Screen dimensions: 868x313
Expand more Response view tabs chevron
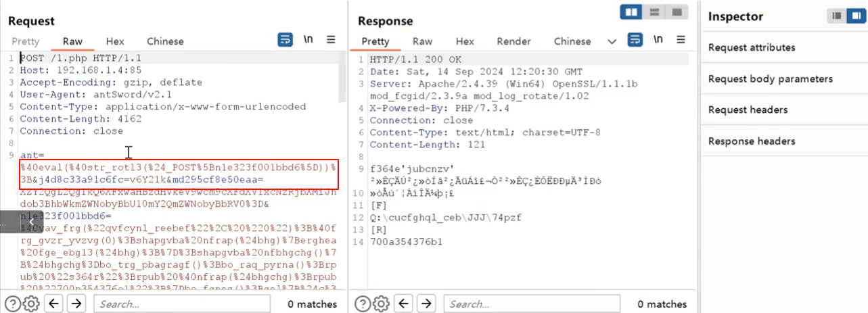[612, 42]
